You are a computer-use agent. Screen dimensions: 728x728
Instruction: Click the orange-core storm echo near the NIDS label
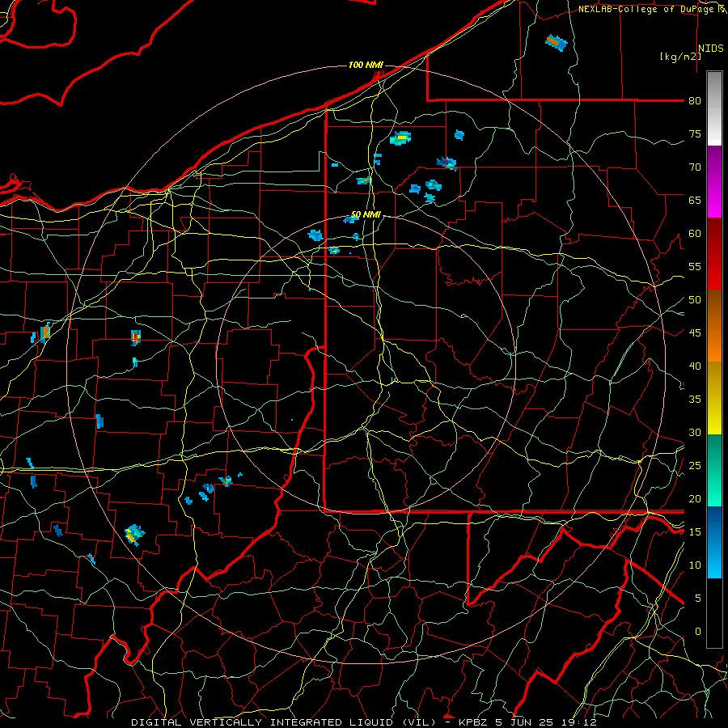pos(557,42)
